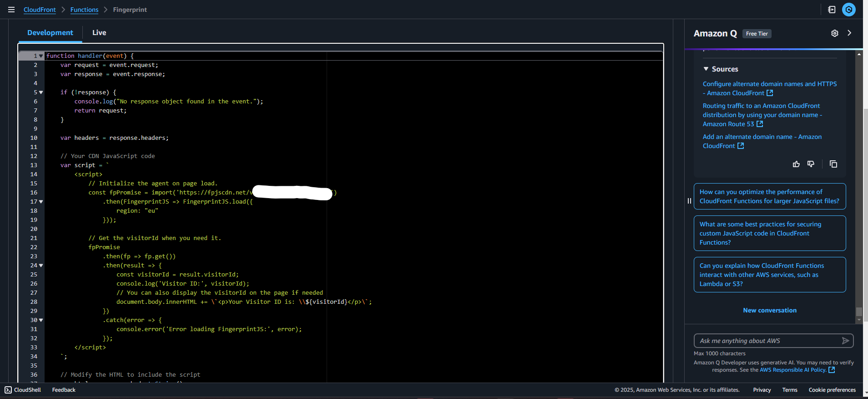
Task: Click the Free Tier badge
Action: click(x=757, y=34)
